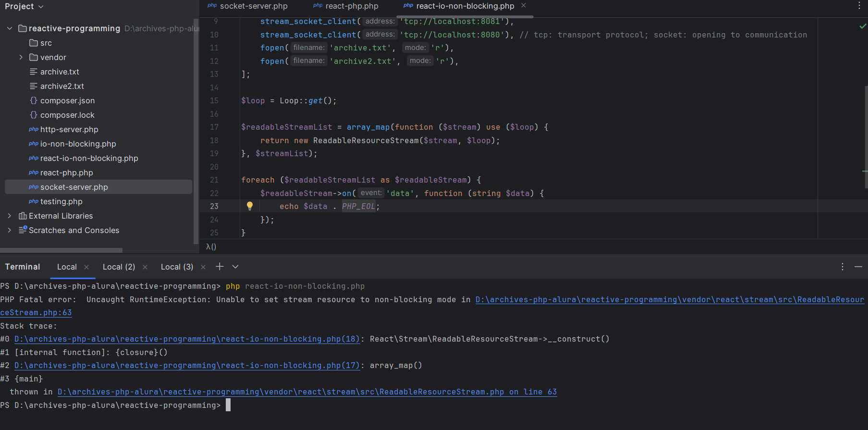The image size is (868, 430).
Task: Switch to socket-server.php editor tab
Action: 248,6
